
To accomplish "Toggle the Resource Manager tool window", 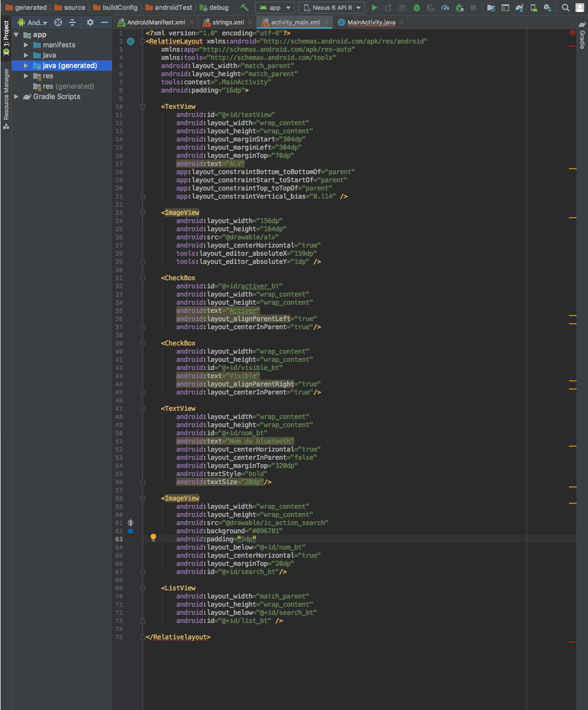I will pos(6,98).
